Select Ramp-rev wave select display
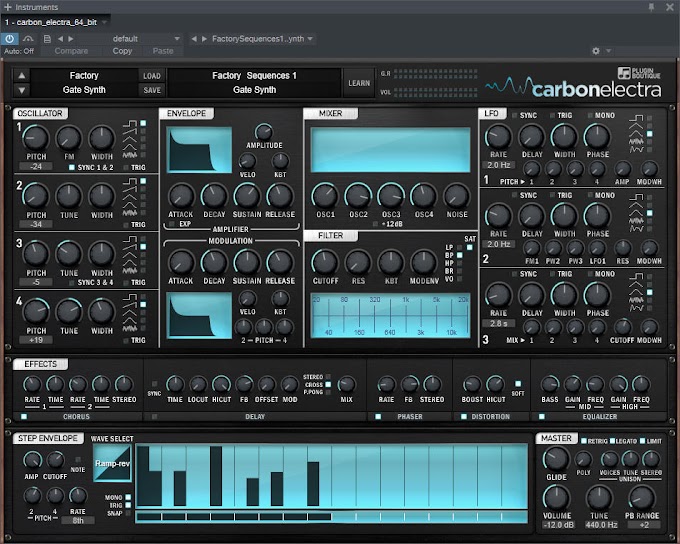This screenshot has width=680, height=544. pyautogui.click(x=112, y=463)
